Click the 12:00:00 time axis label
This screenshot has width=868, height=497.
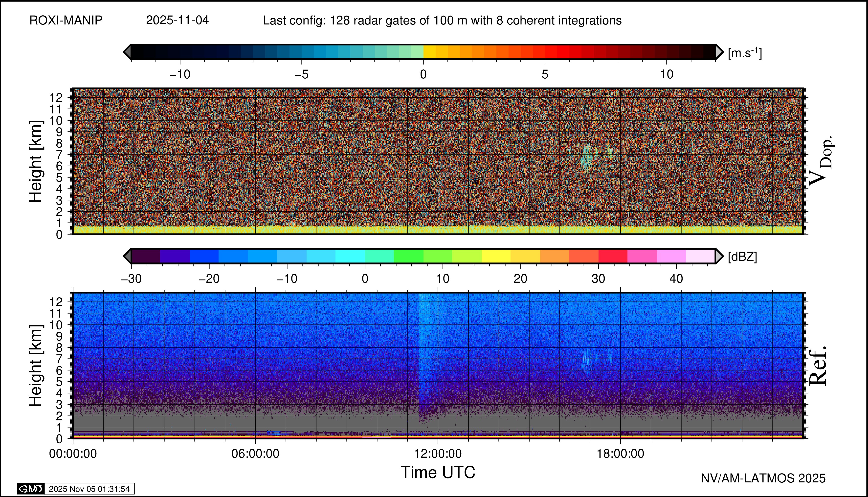pos(438,454)
